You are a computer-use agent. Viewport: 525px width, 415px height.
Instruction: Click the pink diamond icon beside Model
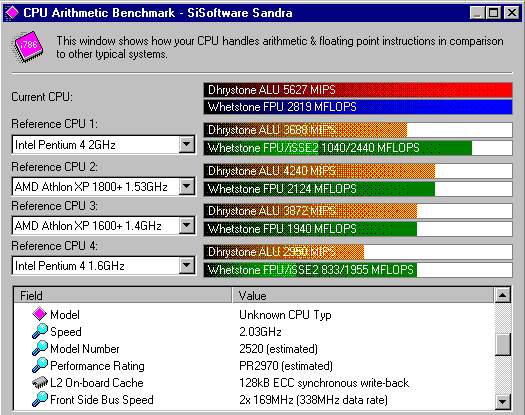pyautogui.click(x=40, y=314)
